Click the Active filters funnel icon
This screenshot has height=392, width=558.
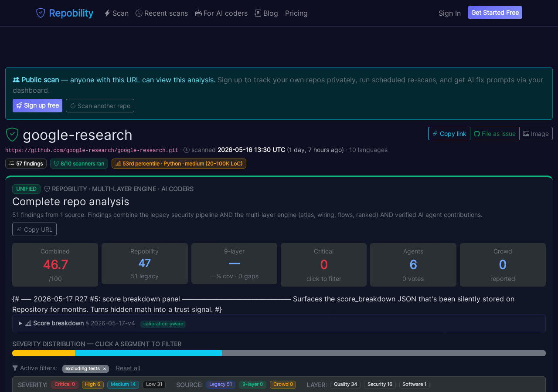click(x=15, y=368)
